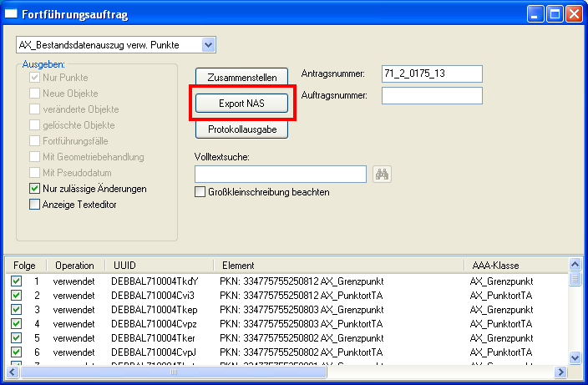Open the AX_Bestandsdatenauszug dropdown

coord(209,44)
